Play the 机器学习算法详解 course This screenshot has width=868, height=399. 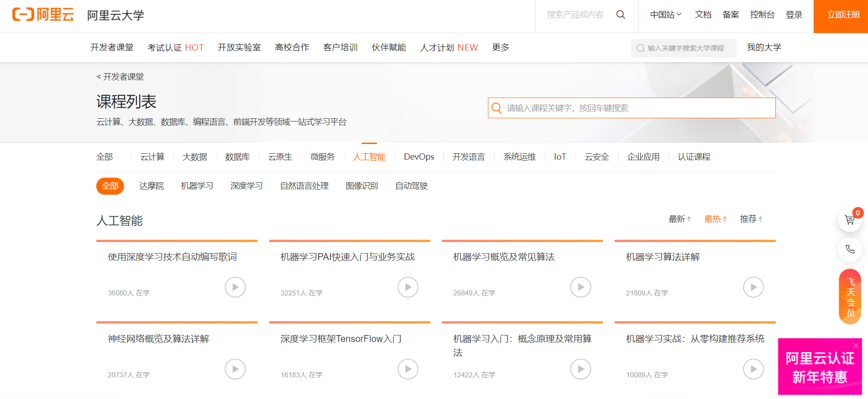(x=753, y=287)
